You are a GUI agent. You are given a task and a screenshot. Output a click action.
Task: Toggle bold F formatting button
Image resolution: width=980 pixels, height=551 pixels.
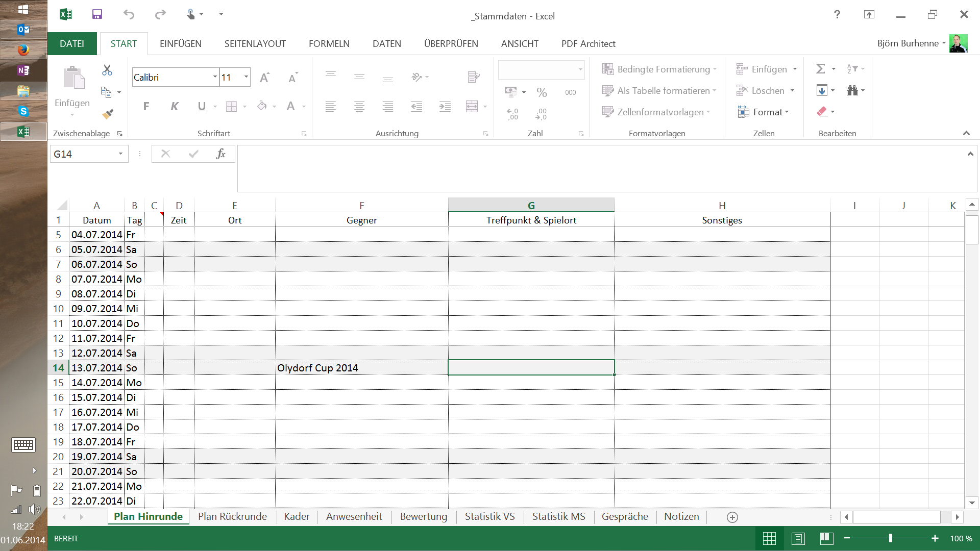click(146, 106)
